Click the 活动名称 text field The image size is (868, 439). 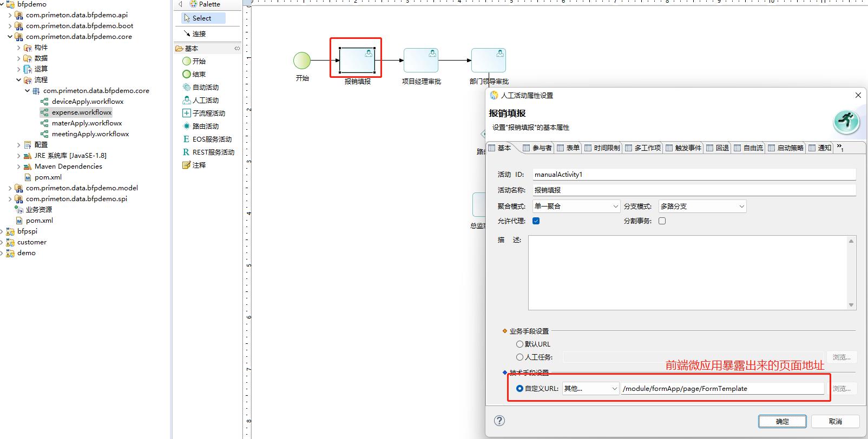pos(694,190)
